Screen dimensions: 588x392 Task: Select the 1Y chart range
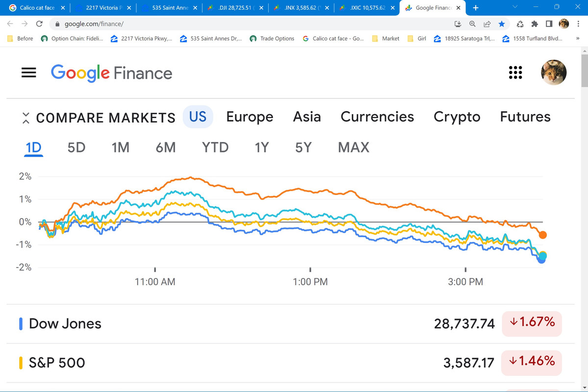coord(262,147)
